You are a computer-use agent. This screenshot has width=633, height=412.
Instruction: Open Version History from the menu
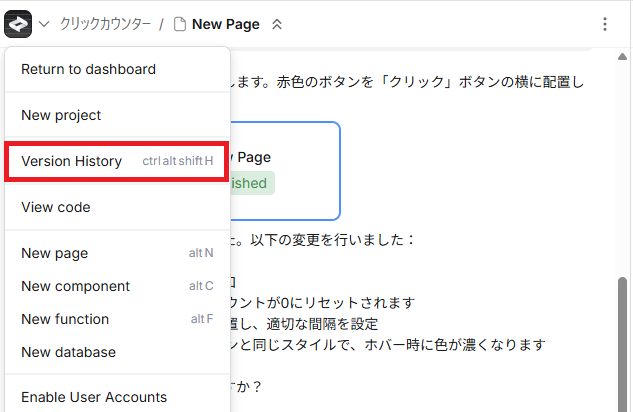click(x=72, y=161)
